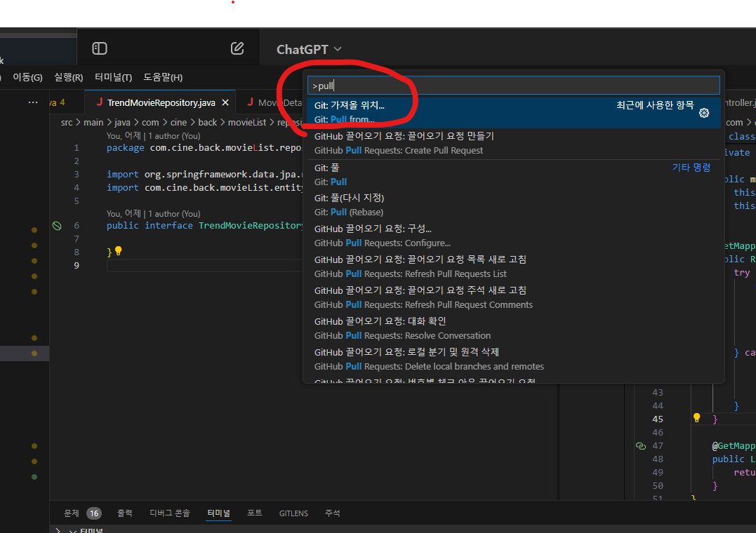Click the command palette input field
Image resolution: width=756 pixels, height=533 pixels.
click(x=514, y=86)
